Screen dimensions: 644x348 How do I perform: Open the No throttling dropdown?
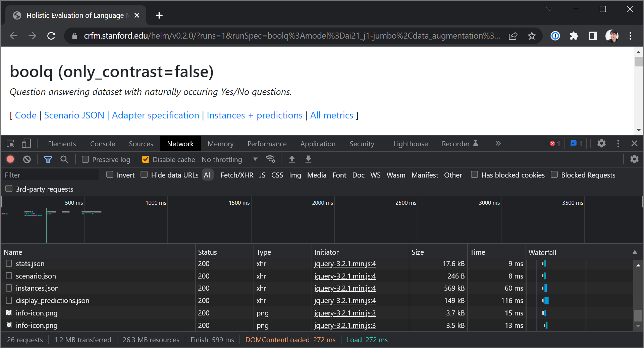[x=230, y=159]
